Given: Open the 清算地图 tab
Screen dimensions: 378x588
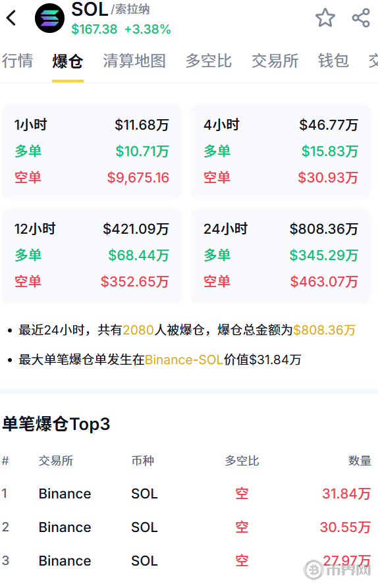Looking at the screenshot, I should click(x=134, y=61).
